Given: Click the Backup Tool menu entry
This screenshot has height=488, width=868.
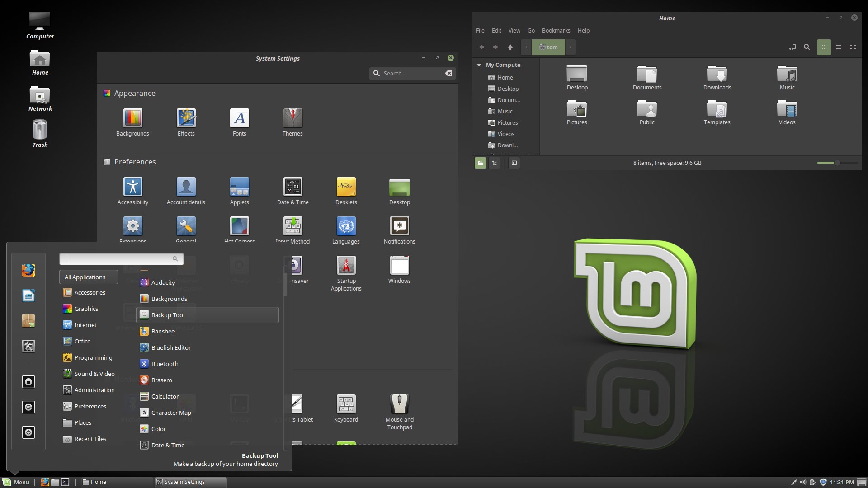Looking at the screenshot, I should 207,314.
